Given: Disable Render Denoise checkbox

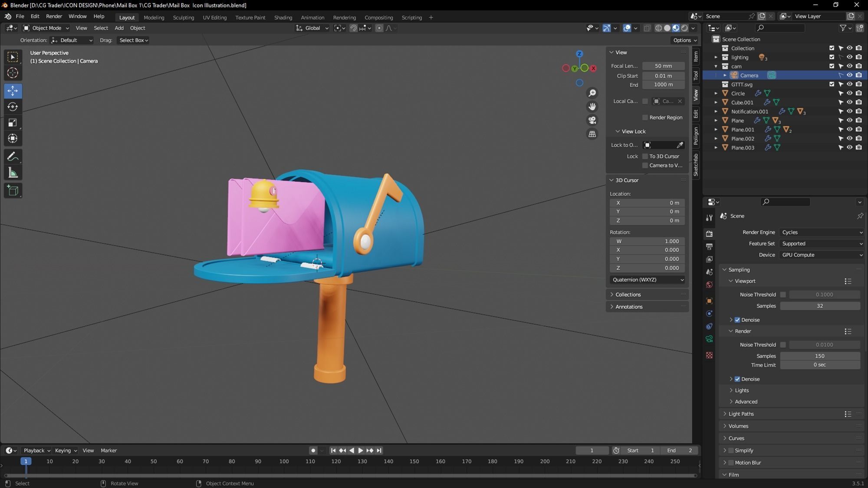Looking at the screenshot, I should 737,379.
